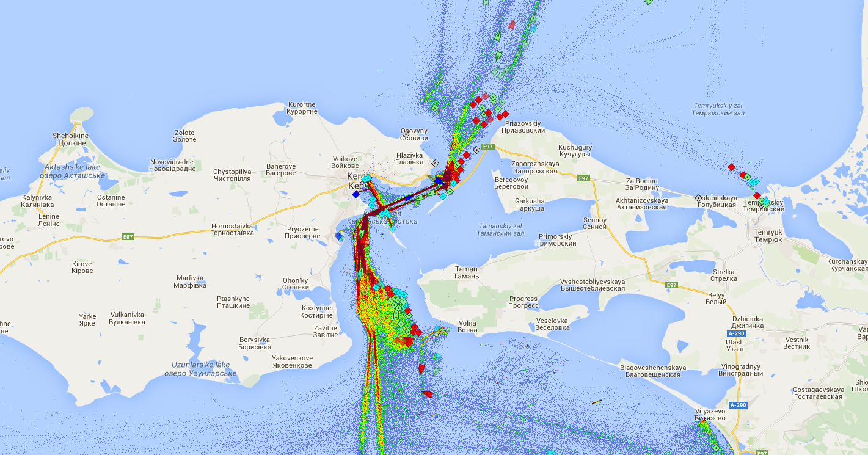This screenshot has height=455, width=868.
Task: Select the Vyshestebliyevskaya label
Action: tap(593, 285)
